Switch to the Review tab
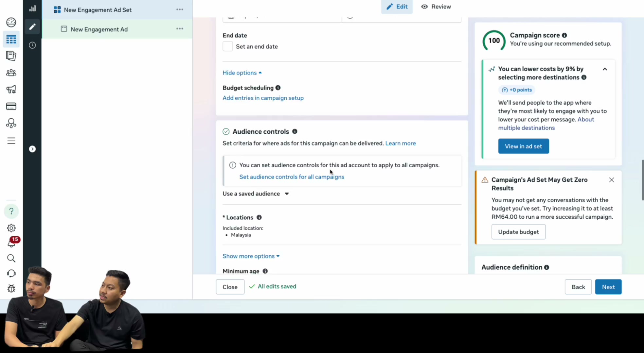Image resolution: width=644 pixels, height=353 pixels. tap(436, 7)
